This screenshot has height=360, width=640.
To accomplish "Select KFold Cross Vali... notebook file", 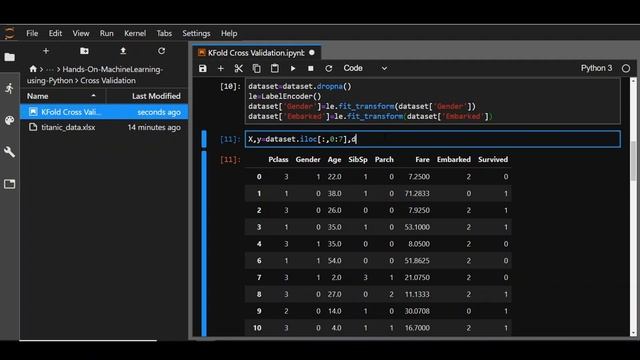I will pos(104,112).
